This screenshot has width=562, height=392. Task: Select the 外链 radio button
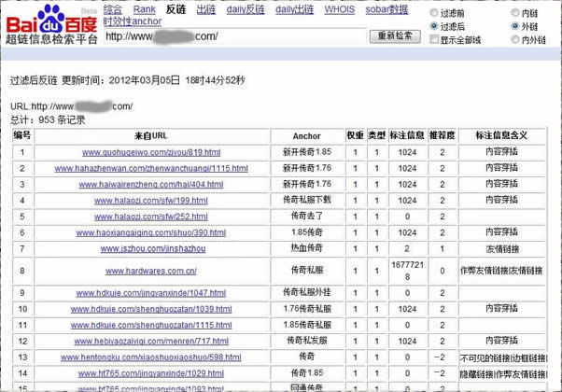[x=515, y=26]
